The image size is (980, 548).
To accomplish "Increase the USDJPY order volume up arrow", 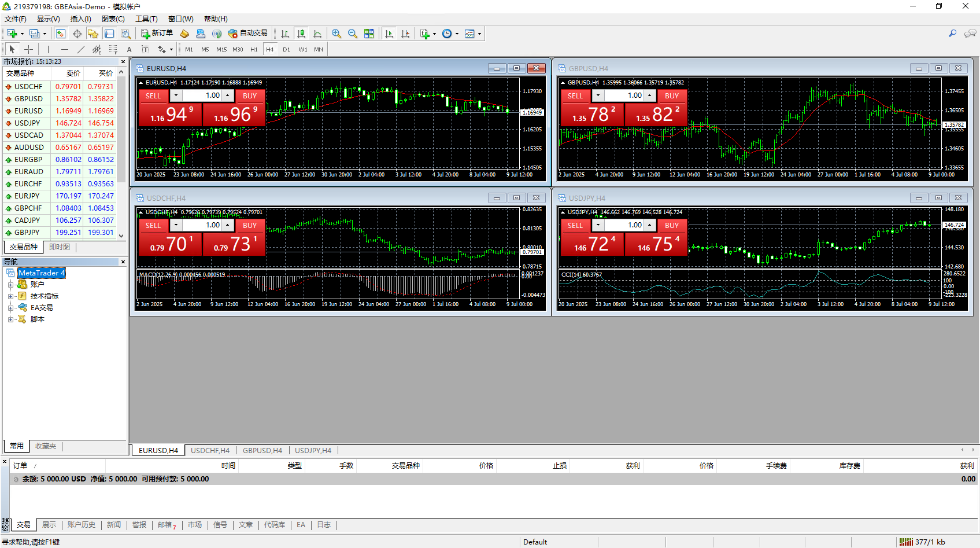I will click(x=650, y=225).
